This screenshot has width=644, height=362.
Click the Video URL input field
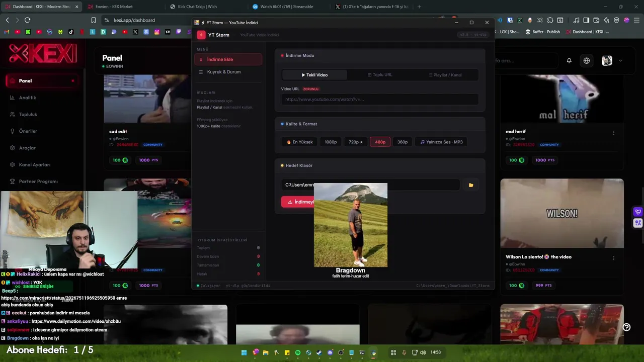[380, 99]
